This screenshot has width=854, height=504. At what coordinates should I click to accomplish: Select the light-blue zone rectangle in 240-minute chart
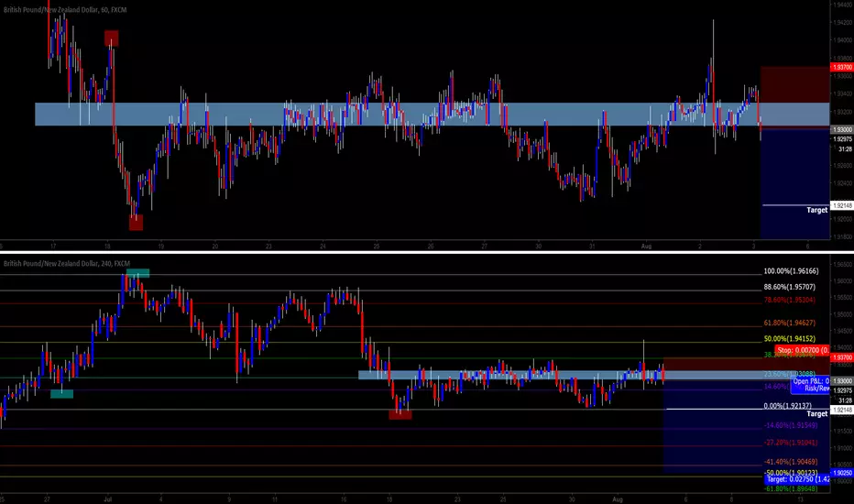[x=594, y=375]
